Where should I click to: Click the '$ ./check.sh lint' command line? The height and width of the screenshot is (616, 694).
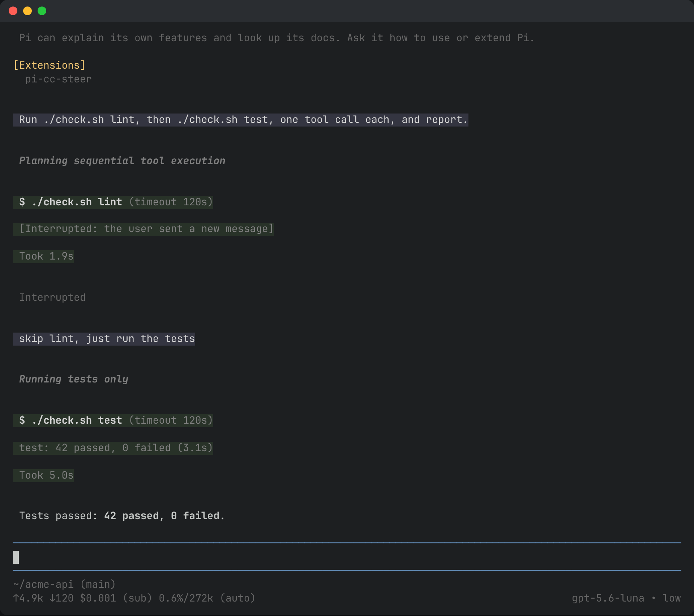point(113,202)
